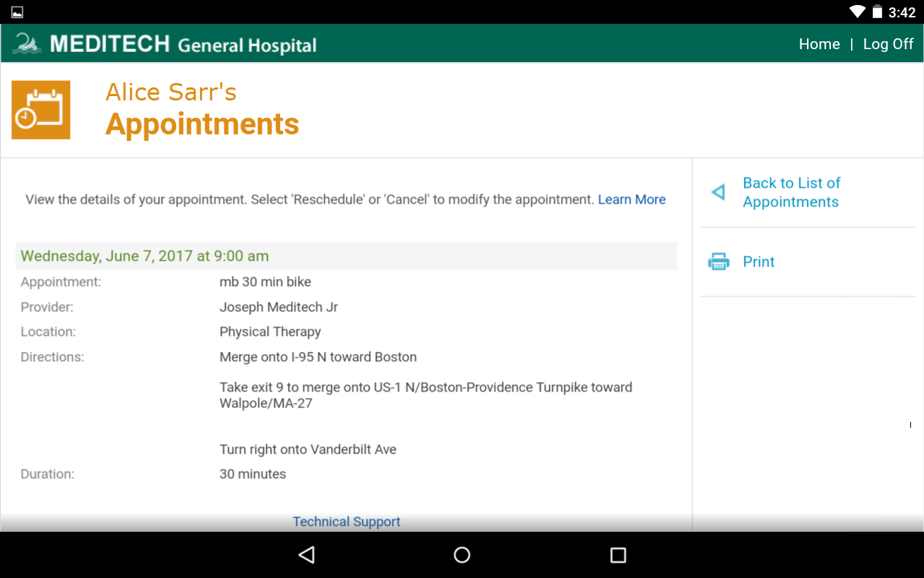Go to Home in the header
The width and height of the screenshot is (924, 578).
819,44
